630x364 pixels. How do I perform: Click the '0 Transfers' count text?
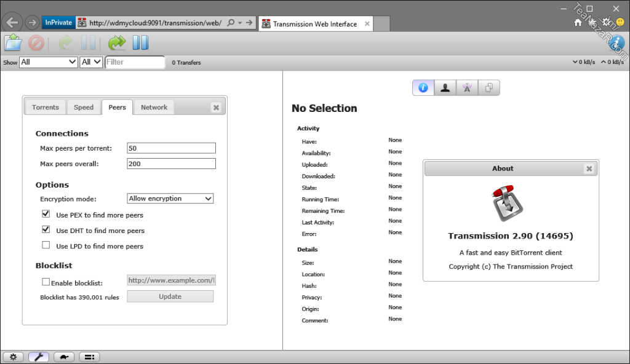(x=186, y=63)
